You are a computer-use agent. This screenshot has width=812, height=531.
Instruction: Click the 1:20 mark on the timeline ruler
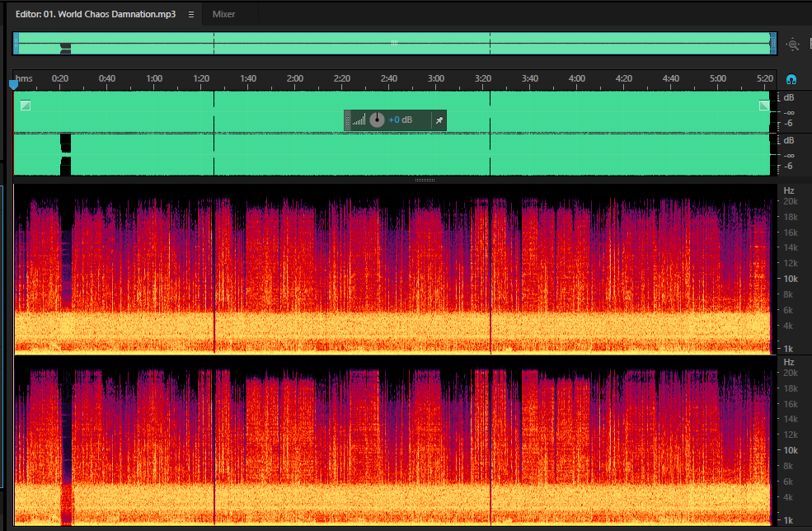click(x=201, y=78)
